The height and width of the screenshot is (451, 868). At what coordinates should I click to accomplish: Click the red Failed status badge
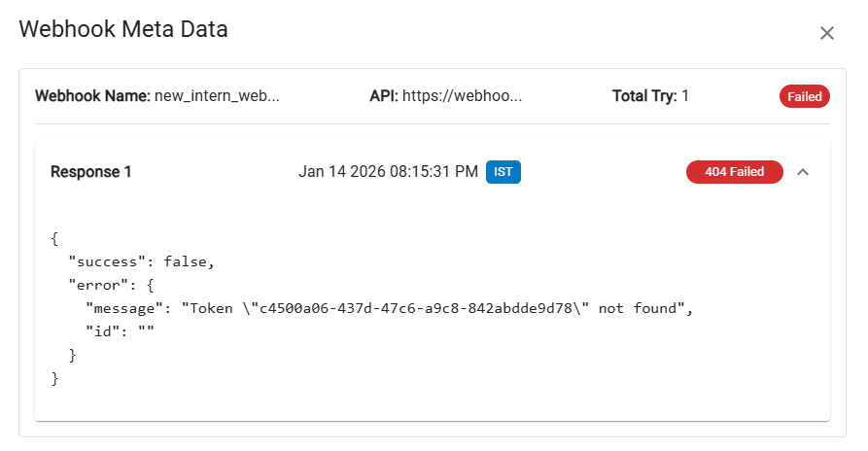point(805,96)
